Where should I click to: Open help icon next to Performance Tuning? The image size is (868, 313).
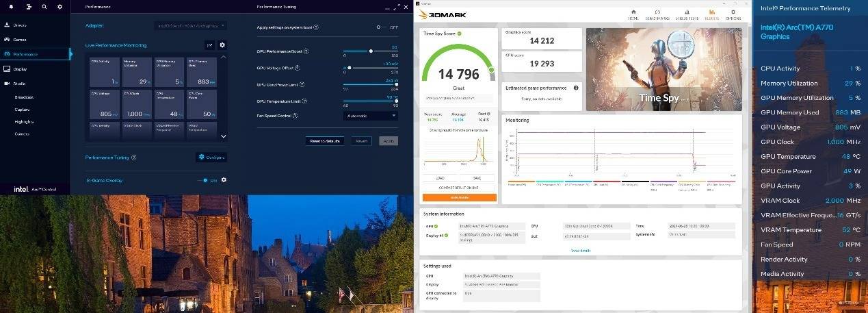point(133,158)
